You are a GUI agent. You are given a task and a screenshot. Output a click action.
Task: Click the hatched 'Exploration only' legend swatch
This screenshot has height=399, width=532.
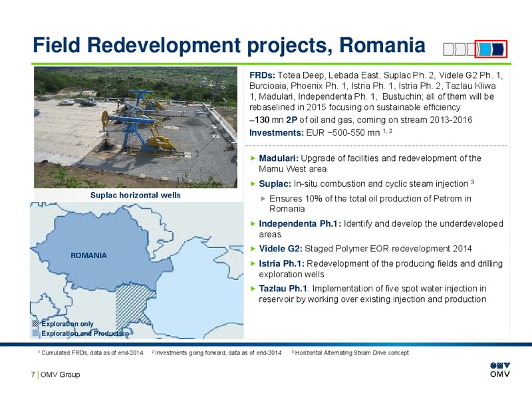(36, 324)
